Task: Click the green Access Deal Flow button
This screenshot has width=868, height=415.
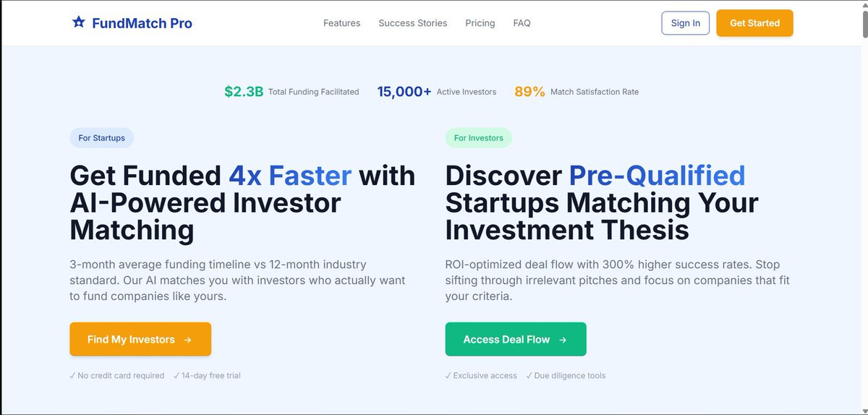Action: (x=516, y=339)
